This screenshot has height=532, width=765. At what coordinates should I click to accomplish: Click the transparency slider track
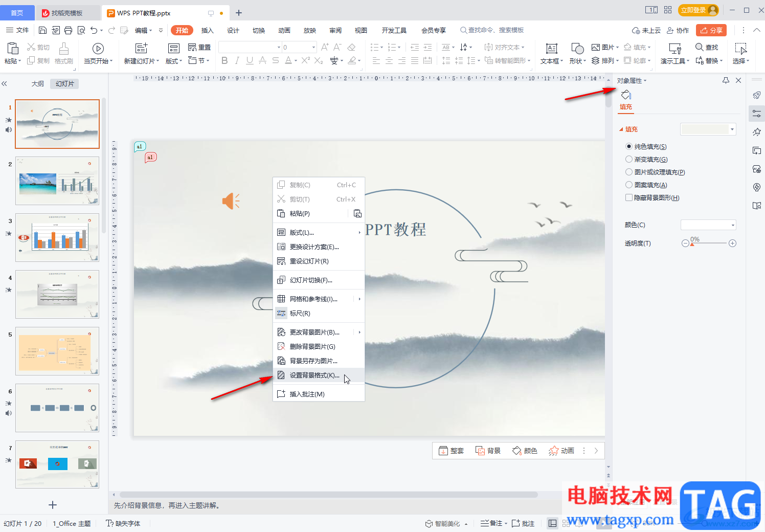pos(709,243)
